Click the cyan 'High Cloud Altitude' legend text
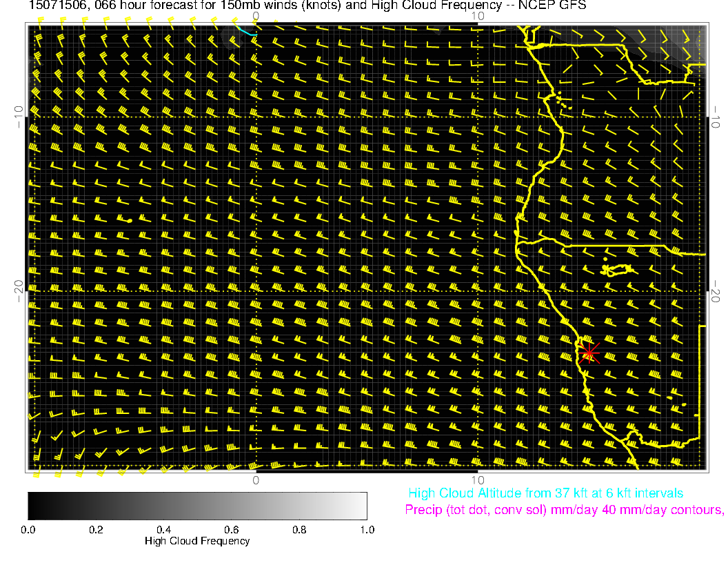 pos(545,493)
